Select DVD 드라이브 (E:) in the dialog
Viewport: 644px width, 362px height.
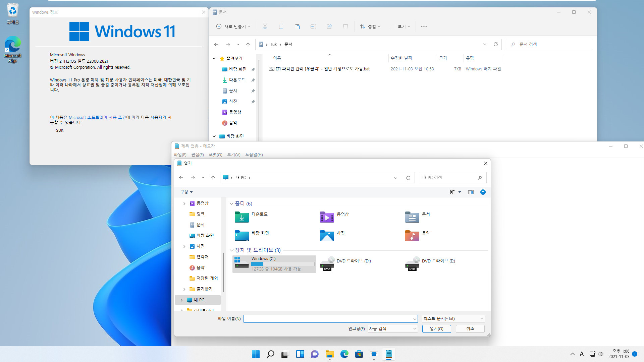[430, 264]
